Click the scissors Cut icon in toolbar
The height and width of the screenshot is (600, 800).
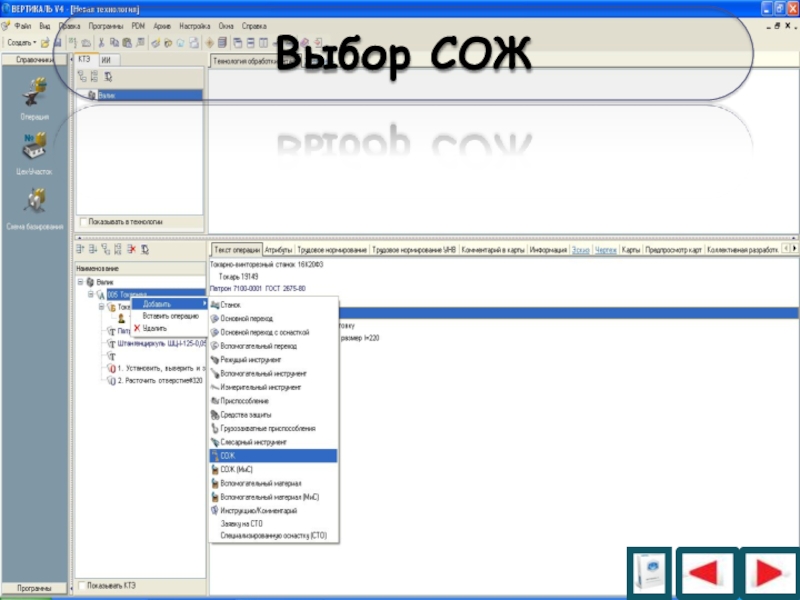pyautogui.click(x=100, y=43)
